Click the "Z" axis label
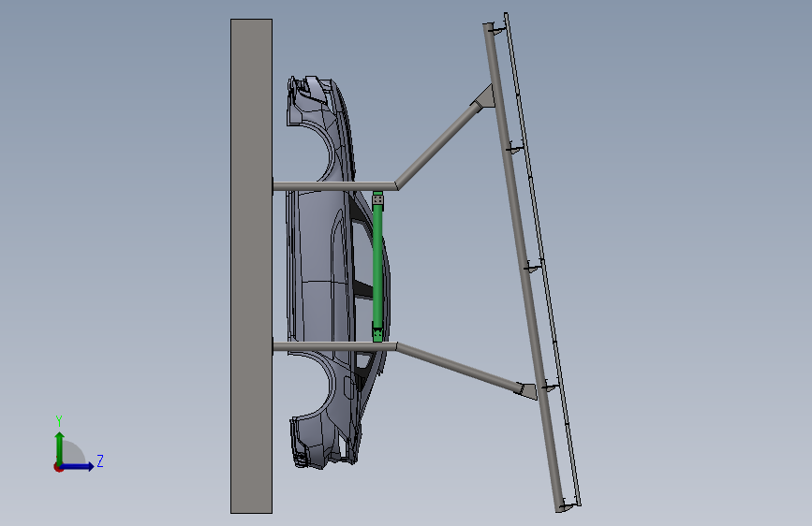Viewport: 812px width, 526px height. point(100,460)
